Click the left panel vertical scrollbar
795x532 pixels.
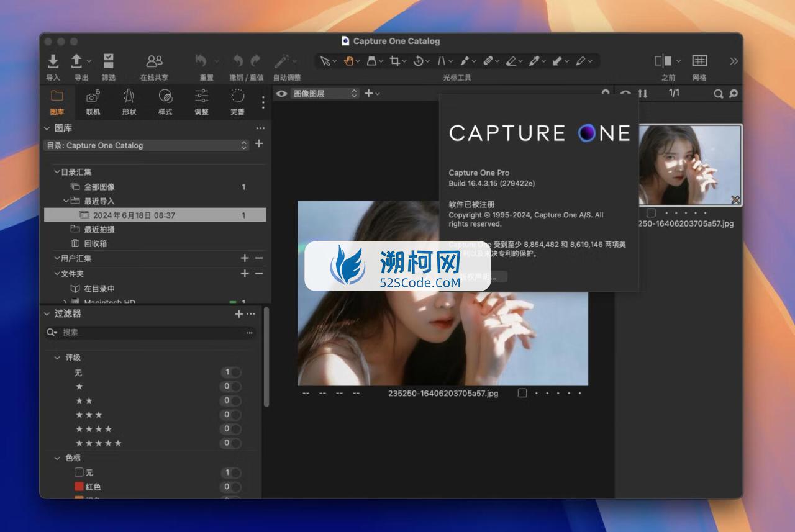pos(266,357)
